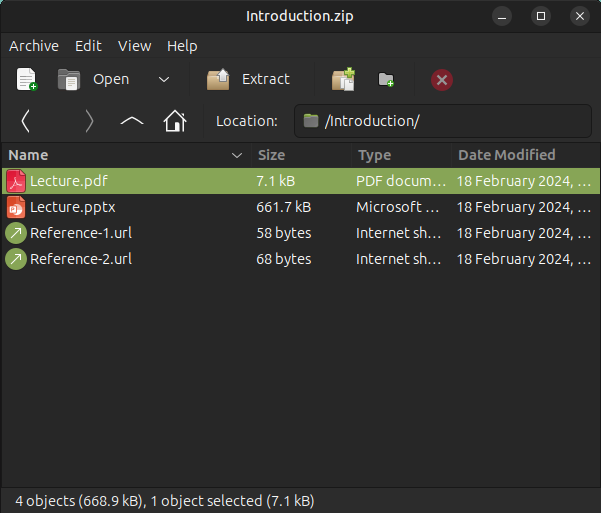Open the View menu
Viewport: 601px width, 513px height.
tap(134, 46)
